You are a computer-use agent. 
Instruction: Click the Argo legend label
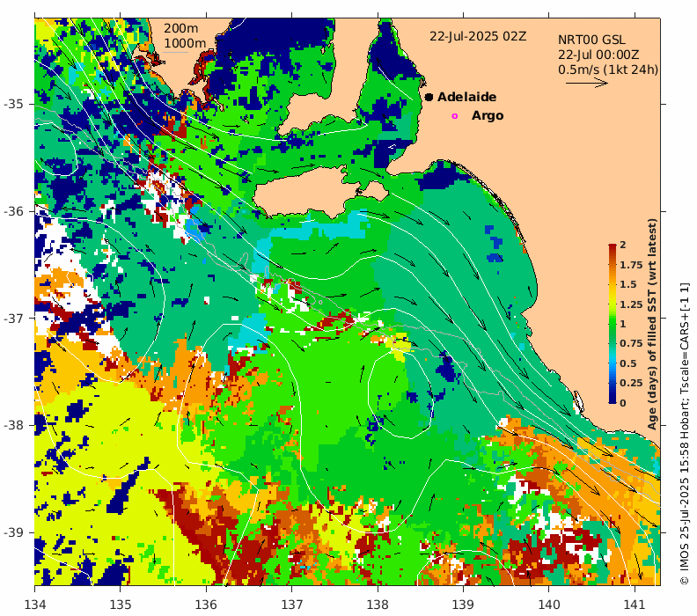488,115
